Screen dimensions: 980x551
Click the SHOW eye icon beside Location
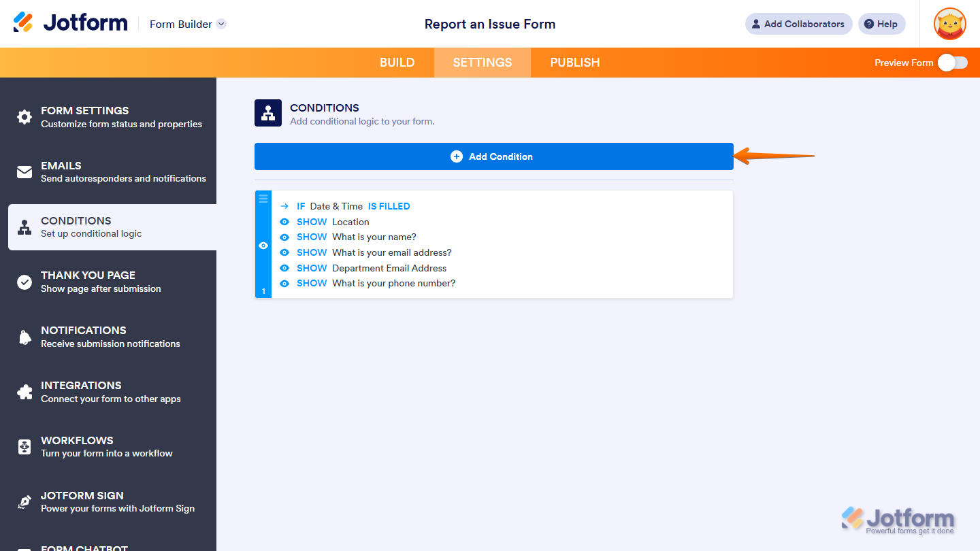pyautogui.click(x=284, y=222)
